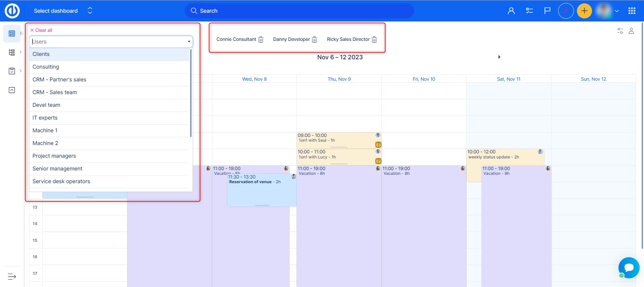Expand avatar account menu chevron
644x287 pixels.
[x=616, y=11]
